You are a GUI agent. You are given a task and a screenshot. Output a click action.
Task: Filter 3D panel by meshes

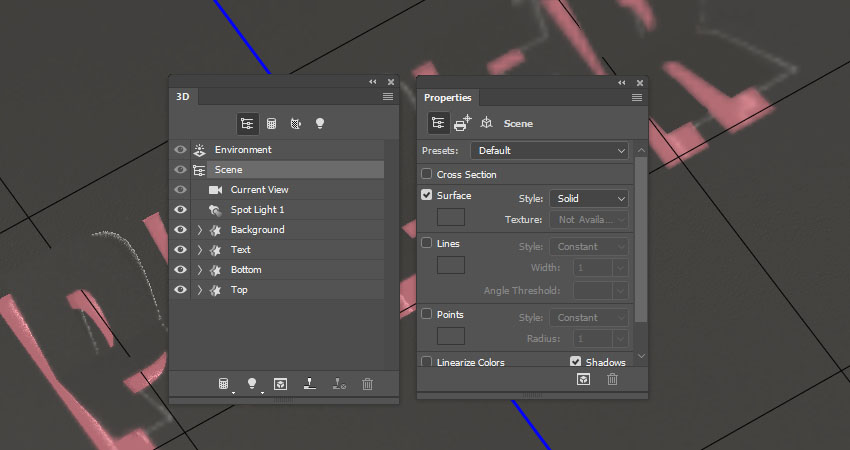(272, 124)
